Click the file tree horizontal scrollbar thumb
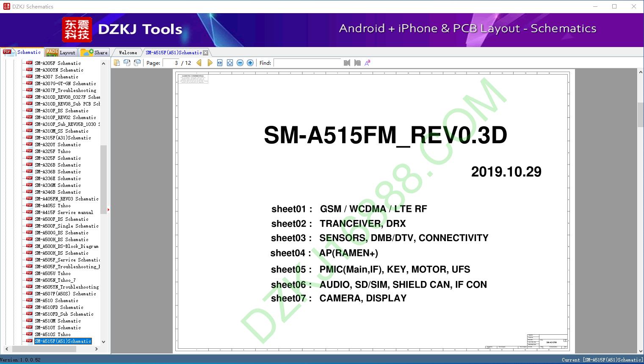 [44, 349]
